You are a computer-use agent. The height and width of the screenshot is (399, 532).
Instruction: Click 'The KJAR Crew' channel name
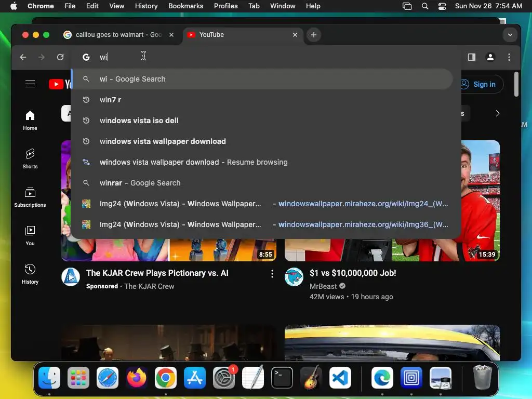[x=149, y=286]
